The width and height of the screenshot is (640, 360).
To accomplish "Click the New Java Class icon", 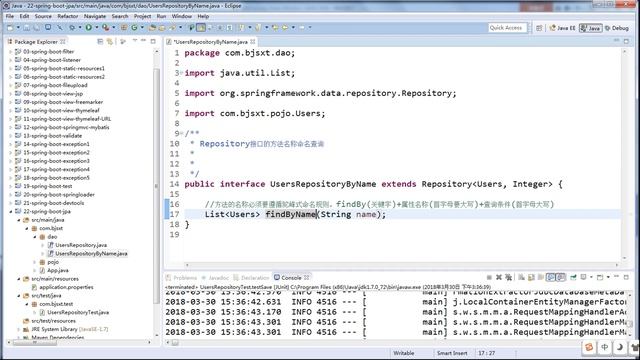I will pos(134,28).
